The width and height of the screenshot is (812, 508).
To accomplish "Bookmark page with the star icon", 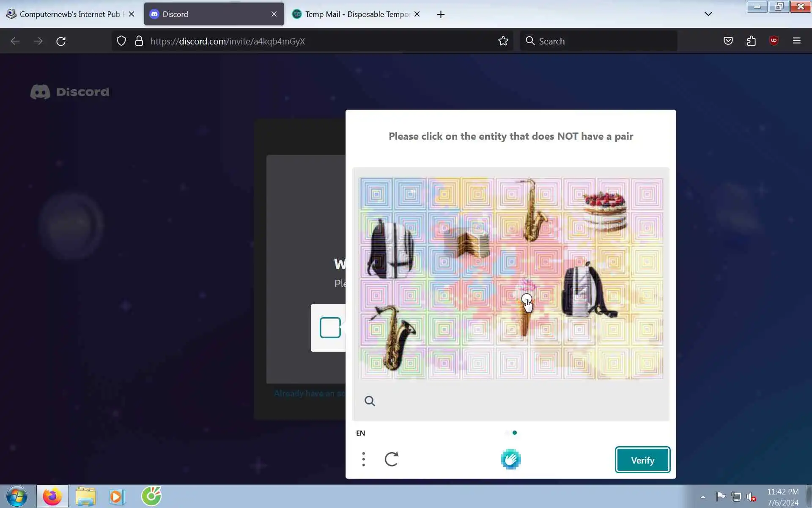I will click(x=503, y=41).
